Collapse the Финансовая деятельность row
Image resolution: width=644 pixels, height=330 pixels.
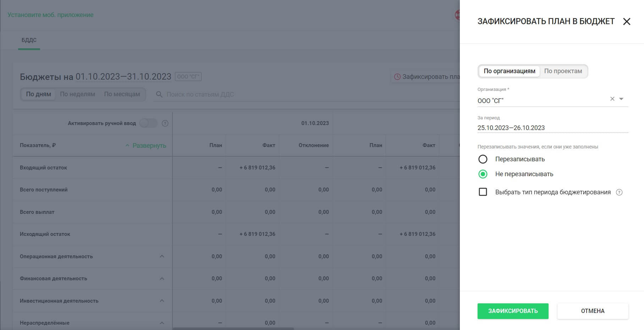pos(162,278)
